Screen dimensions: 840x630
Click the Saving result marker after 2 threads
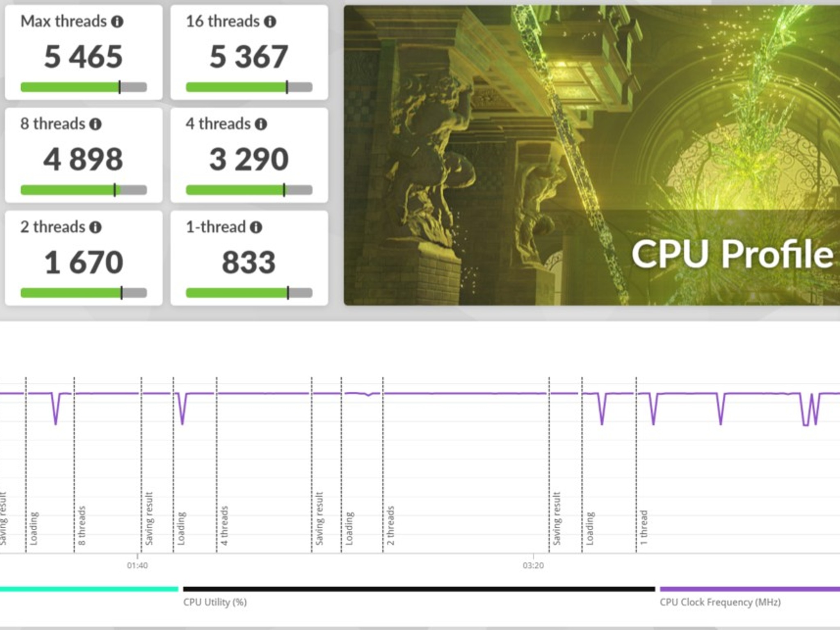(x=556, y=518)
